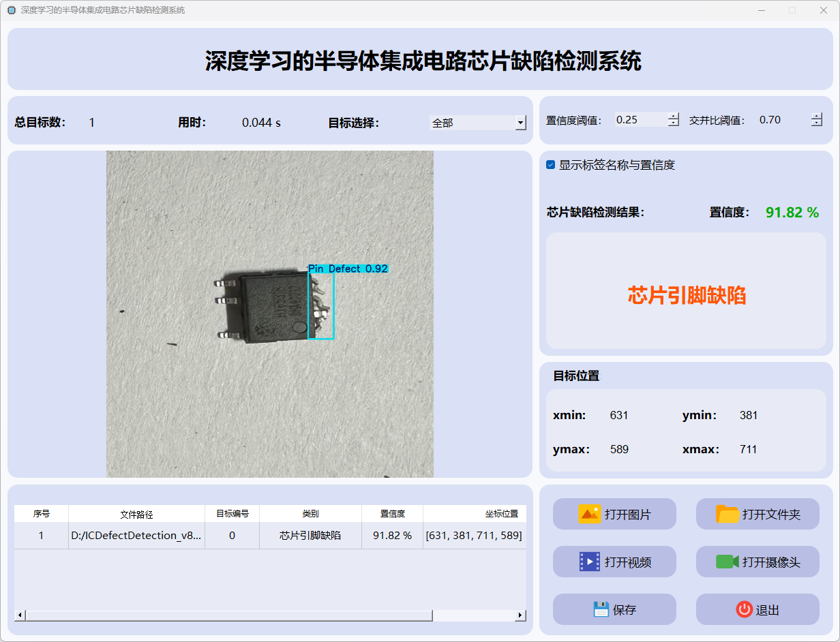This screenshot has height=642, width=840.
Task: Toggle the 显示标签名称与置信度 checkbox
Action: pyautogui.click(x=551, y=165)
